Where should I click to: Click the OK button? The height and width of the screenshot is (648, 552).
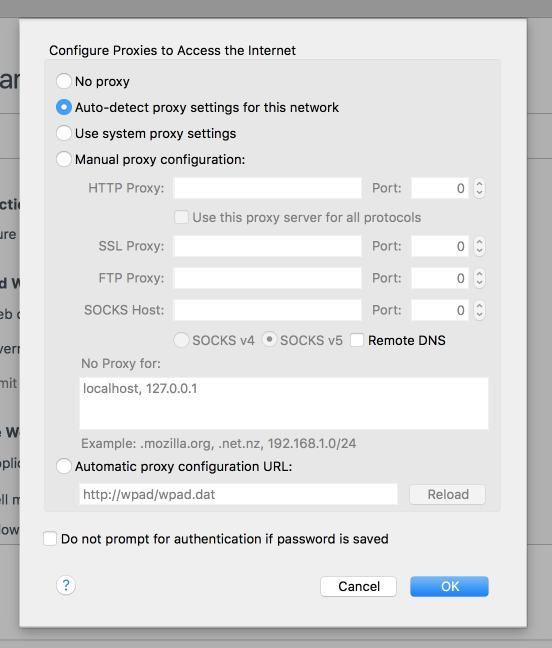(449, 586)
